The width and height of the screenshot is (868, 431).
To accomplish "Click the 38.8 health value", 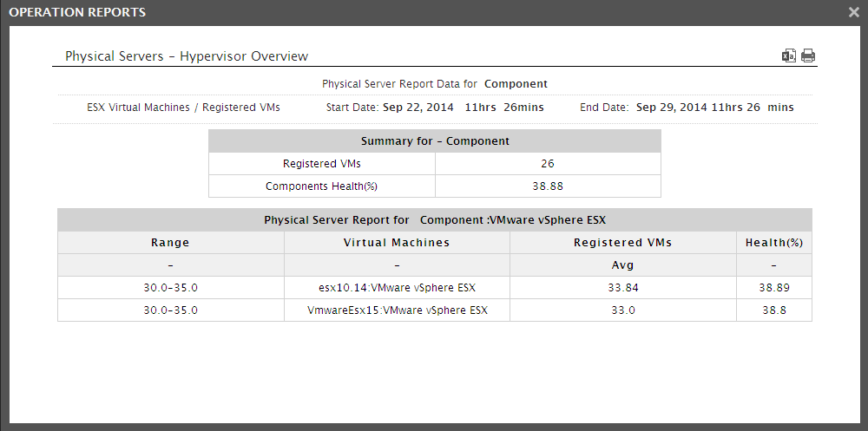I will tap(774, 310).
